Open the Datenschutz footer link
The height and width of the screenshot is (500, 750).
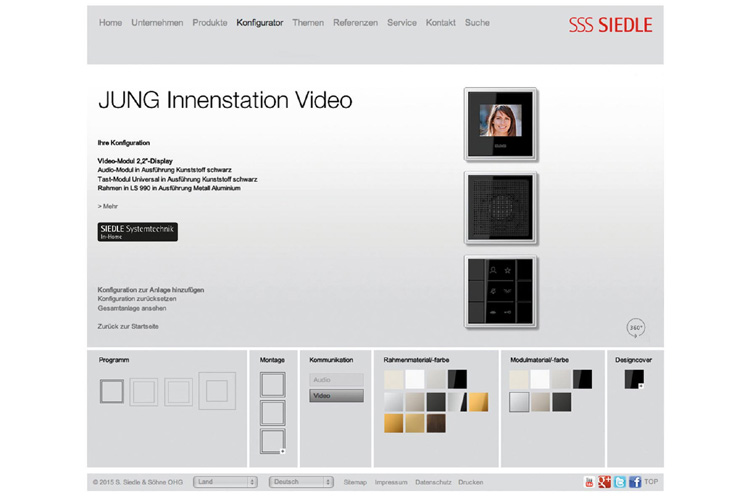tap(433, 482)
